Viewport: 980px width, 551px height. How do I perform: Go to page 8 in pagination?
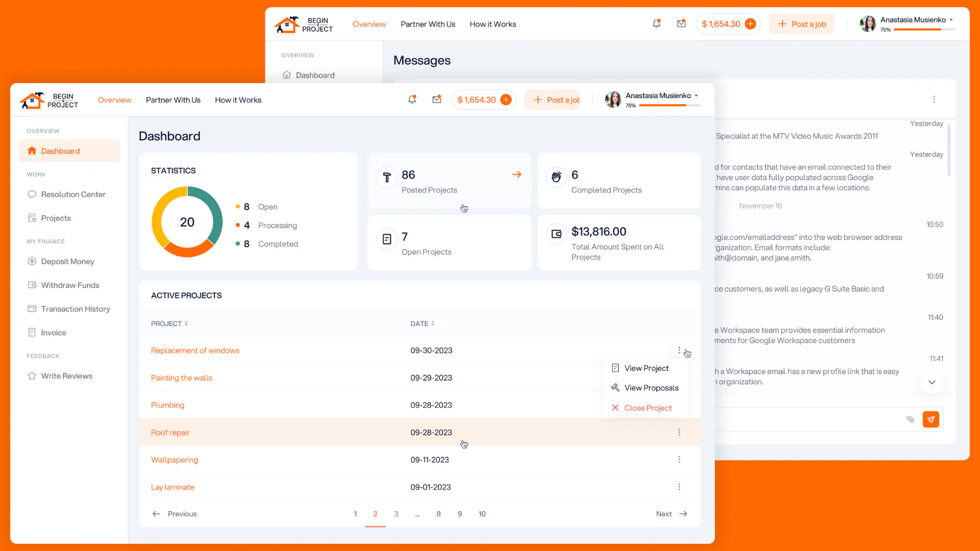438,514
